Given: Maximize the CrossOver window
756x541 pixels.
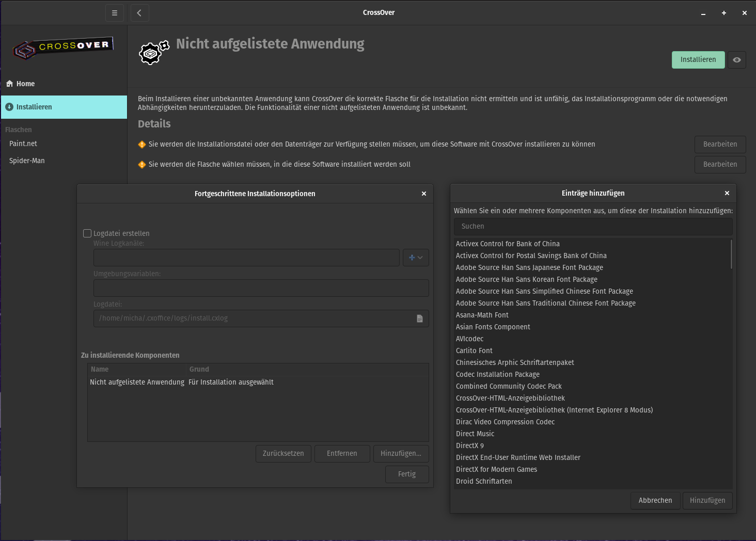Looking at the screenshot, I should [x=724, y=13].
